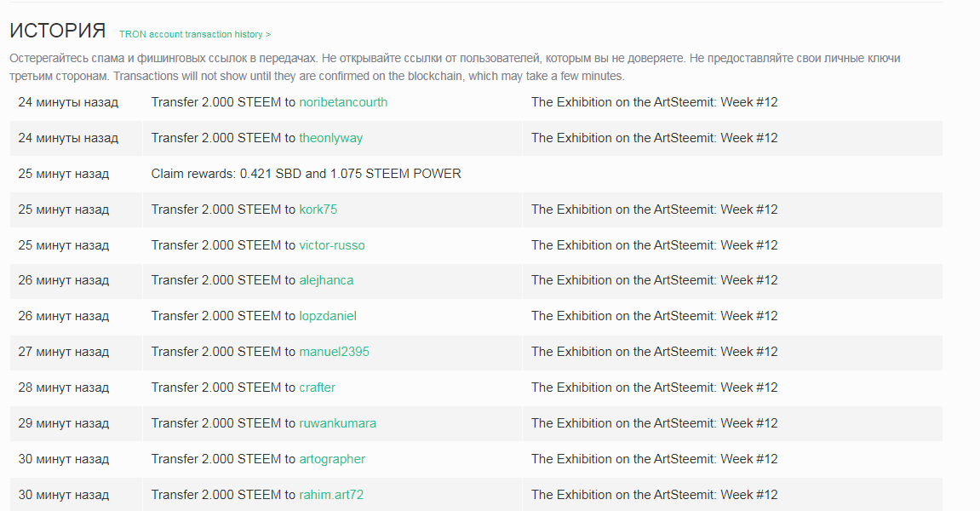The height and width of the screenshot is (511, 980).
Task: Open noribetancourth user profile link
Action: [x=343, y=102]
